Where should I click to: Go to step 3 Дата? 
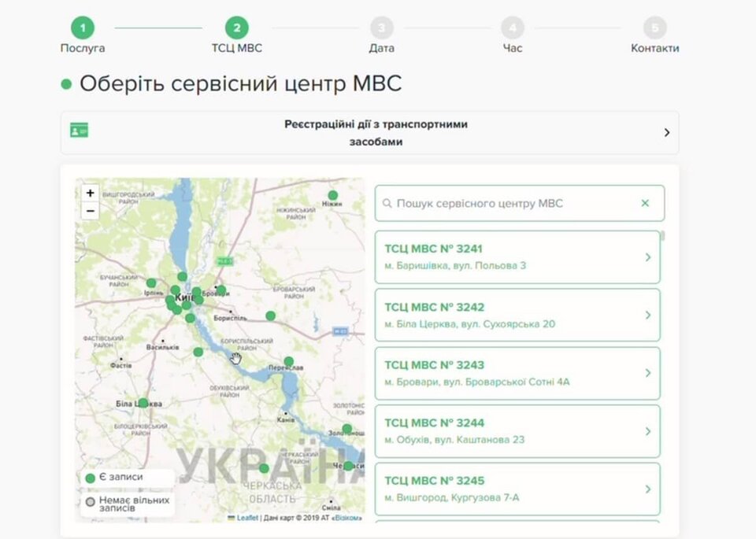[381, 29]
